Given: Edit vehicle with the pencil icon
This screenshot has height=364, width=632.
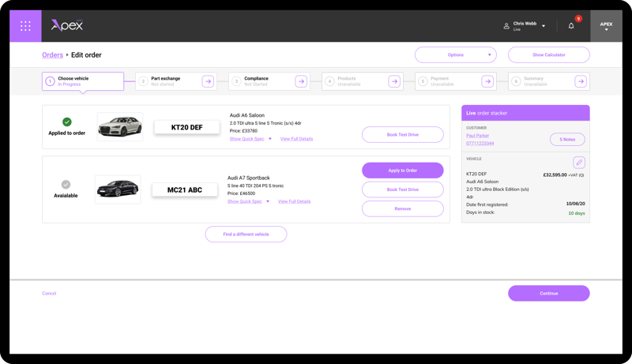Looking at the screenshot, I should click(579, 163).
